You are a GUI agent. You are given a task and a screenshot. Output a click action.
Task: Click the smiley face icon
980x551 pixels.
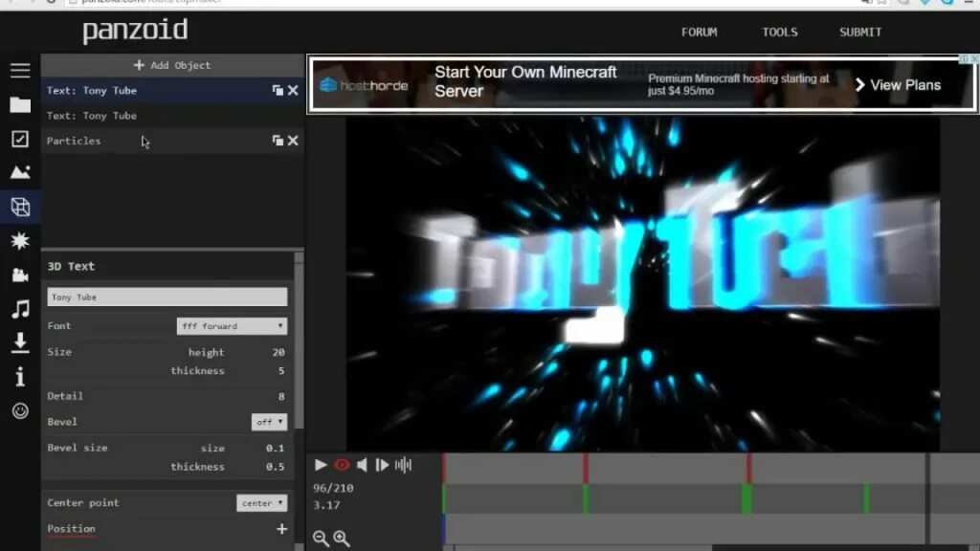[x=20, y=410]
